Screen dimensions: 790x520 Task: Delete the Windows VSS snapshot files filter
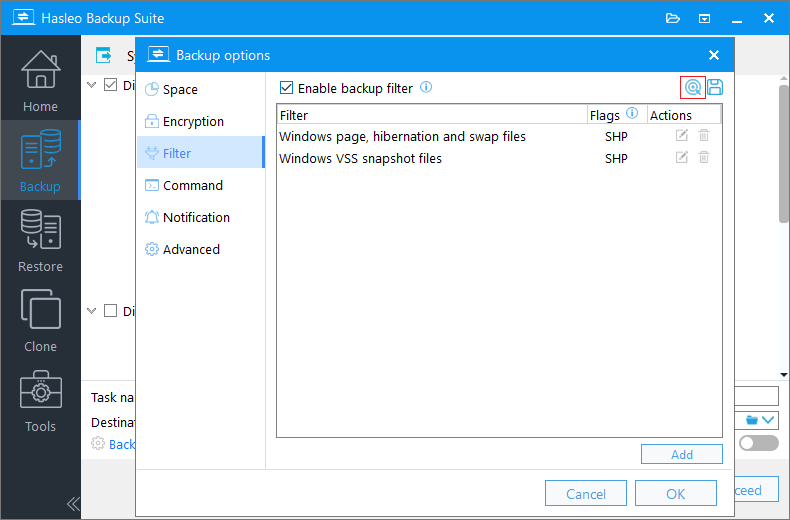[704, 157]
